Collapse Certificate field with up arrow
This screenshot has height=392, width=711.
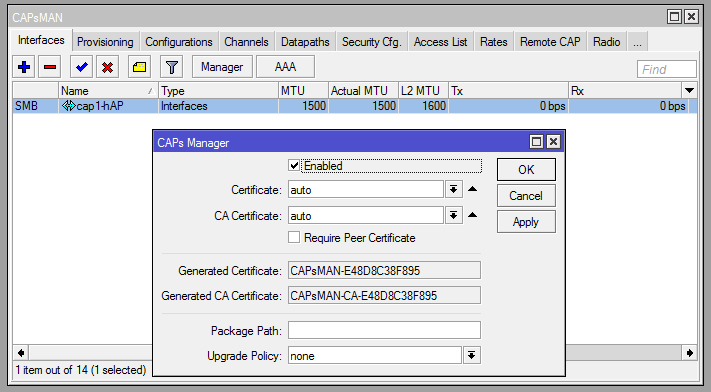472,189
